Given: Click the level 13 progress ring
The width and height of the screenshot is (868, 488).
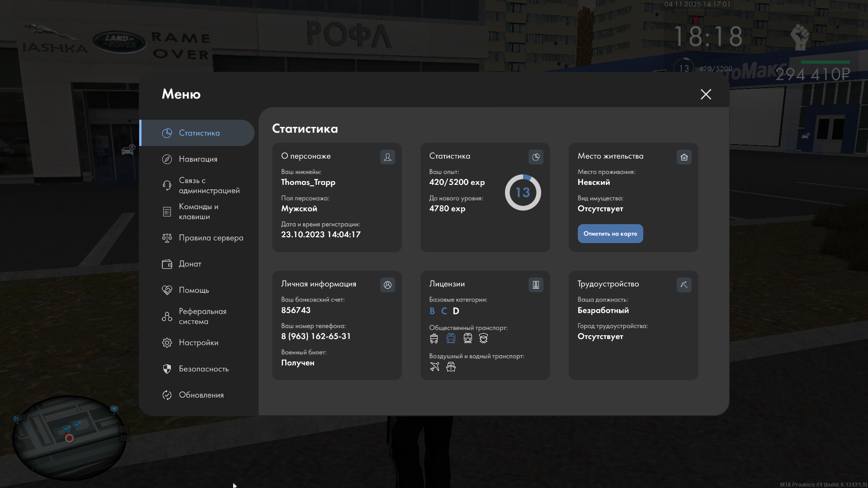Looking at the screenshot, I should pyautogui.click(x=523, y=192).
